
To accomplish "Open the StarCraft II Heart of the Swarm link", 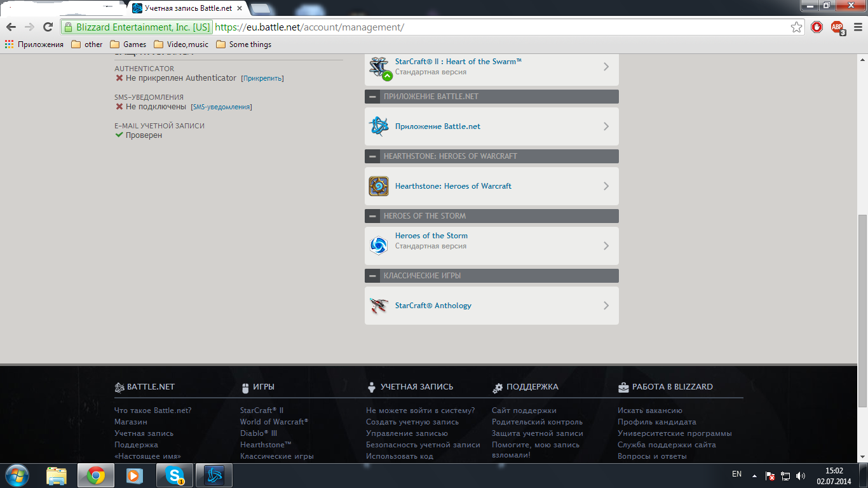I will (458, 62).
